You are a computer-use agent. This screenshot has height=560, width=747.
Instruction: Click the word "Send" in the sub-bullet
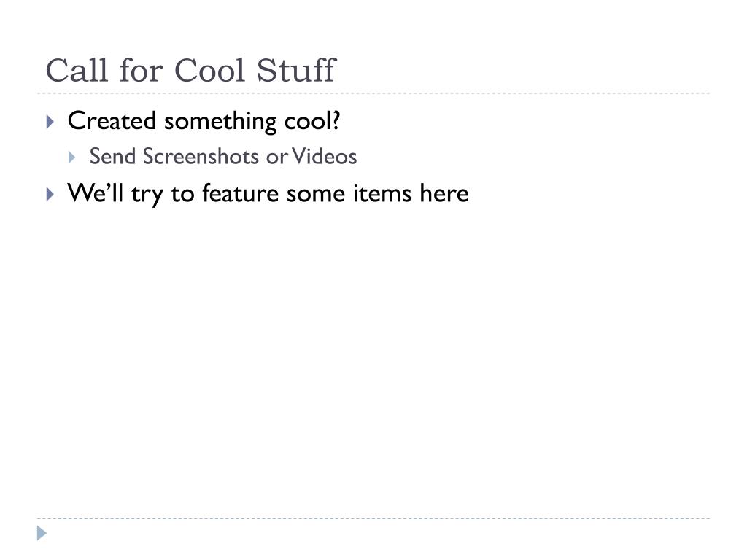112,156
